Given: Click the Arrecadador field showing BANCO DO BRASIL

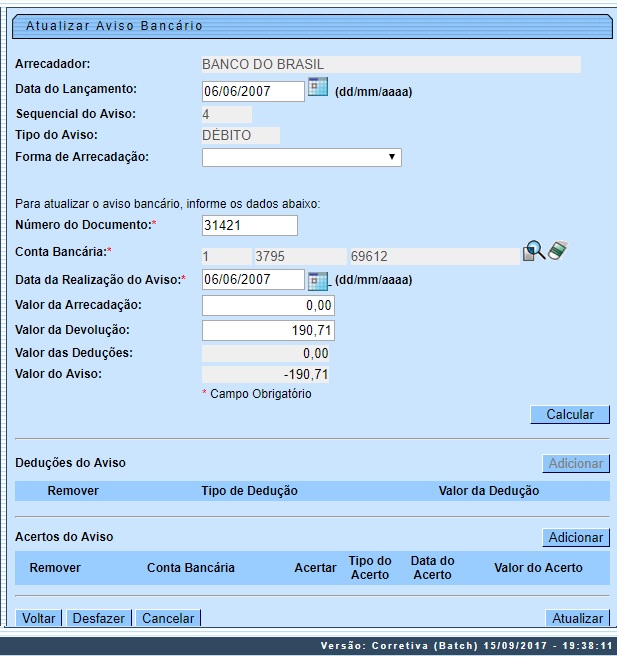Looking at the screenshot, I should click(x=390, y=65).
